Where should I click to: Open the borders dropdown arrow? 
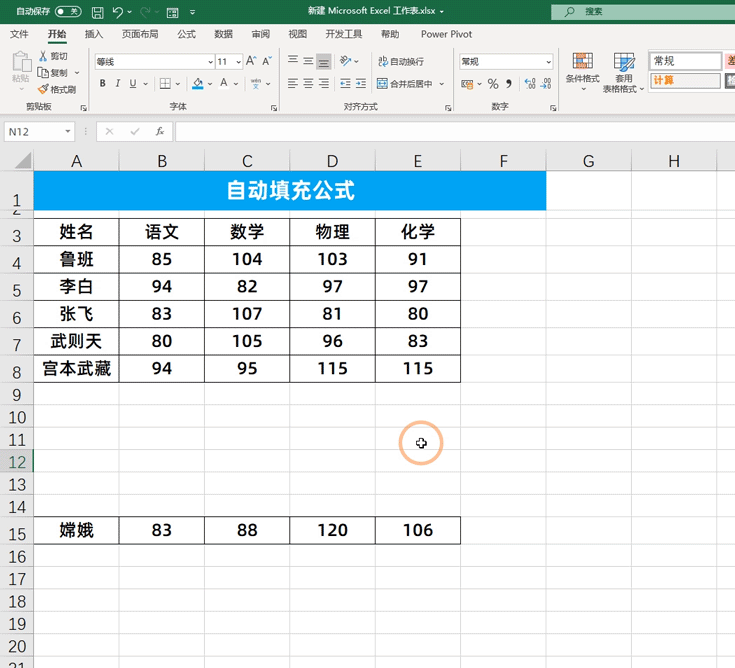click(178, 84)
